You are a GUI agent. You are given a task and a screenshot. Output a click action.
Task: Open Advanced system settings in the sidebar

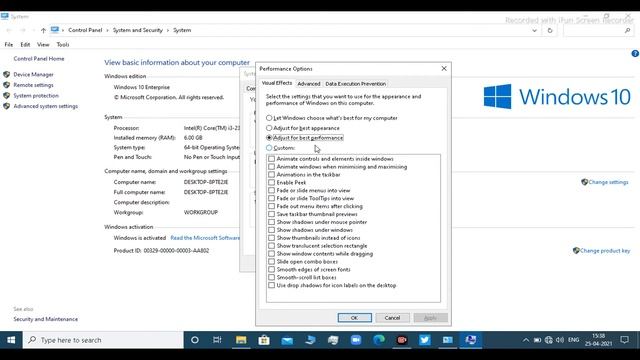point(45,107)
